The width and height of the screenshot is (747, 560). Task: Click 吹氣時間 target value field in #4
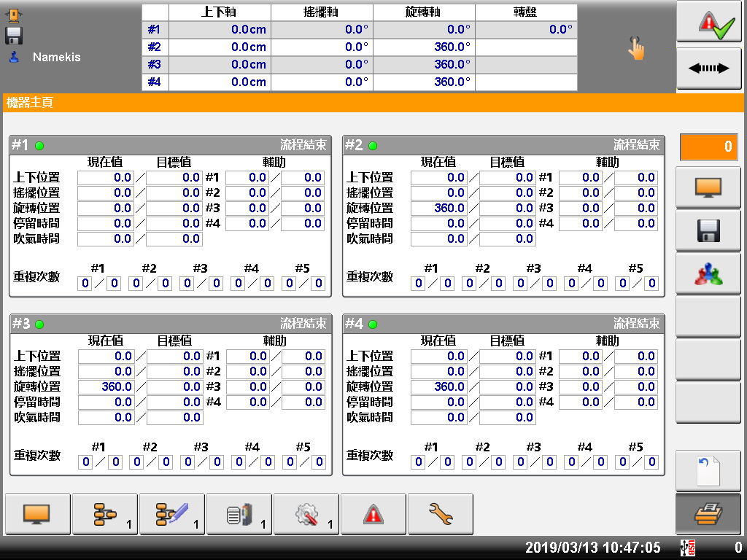pos(507,417)
